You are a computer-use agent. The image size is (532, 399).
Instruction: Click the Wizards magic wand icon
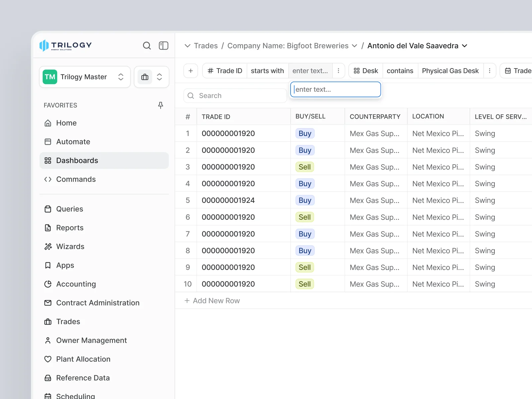click(x=48, y=246)
